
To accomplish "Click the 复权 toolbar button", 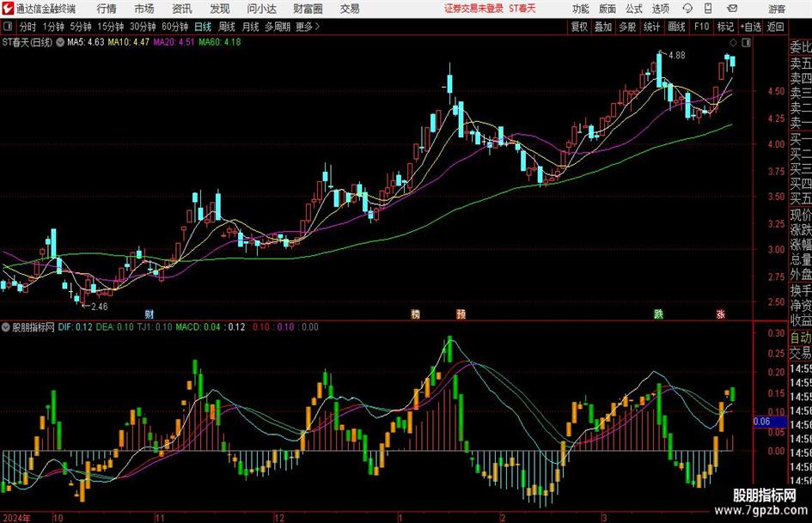I will pyautogui.click(x=579, y=27).
